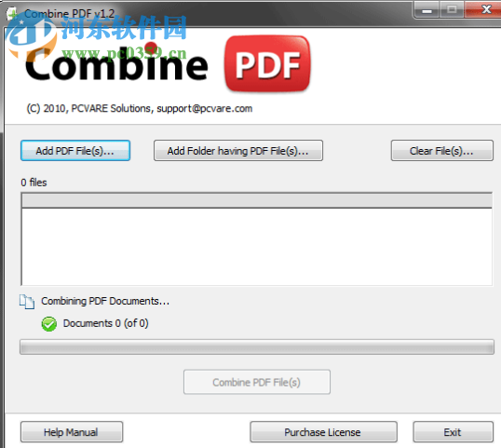Open the Help Manual
501x448 pixels.
pos(72,432)
